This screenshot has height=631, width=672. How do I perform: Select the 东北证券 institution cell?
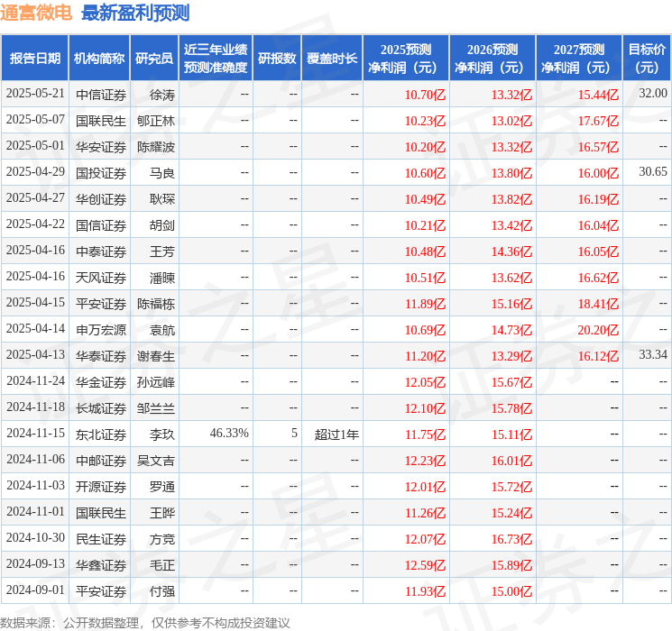[x=101, y=434]
